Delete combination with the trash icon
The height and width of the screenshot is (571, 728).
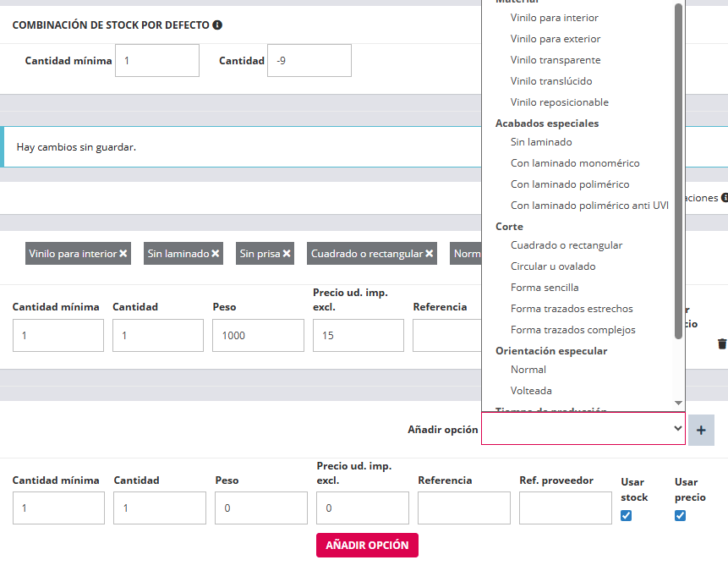pyautogui.click(x=721, y=344)
